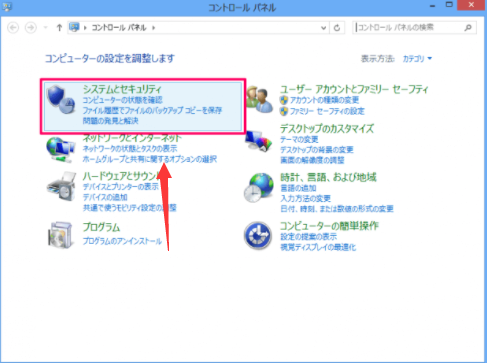Minimize the Control Panel window

click(x=433, y=6)
